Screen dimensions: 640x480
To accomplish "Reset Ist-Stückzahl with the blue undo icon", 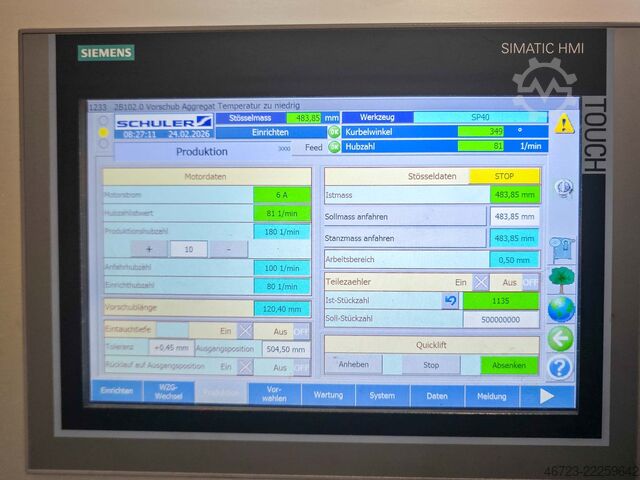I will coord(450,301).
